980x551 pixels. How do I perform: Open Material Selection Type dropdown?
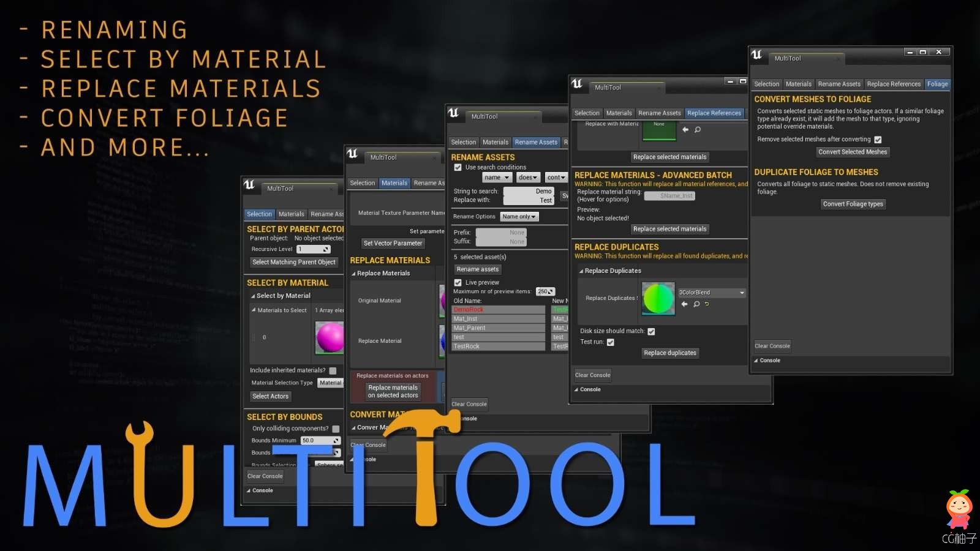point(331,383)
